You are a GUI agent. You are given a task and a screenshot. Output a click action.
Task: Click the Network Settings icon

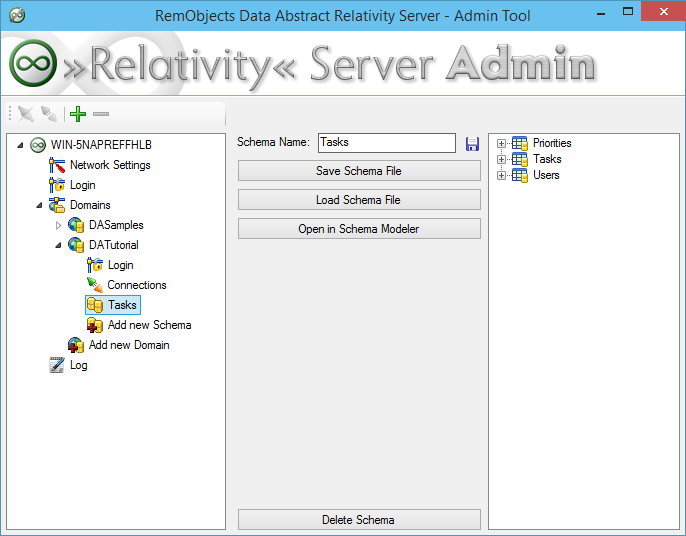coord(57,165)
